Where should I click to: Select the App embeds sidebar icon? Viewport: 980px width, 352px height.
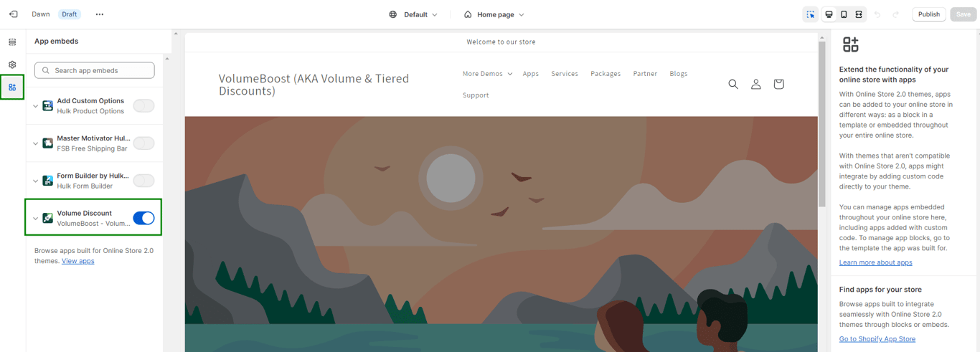tap(12, 87)
